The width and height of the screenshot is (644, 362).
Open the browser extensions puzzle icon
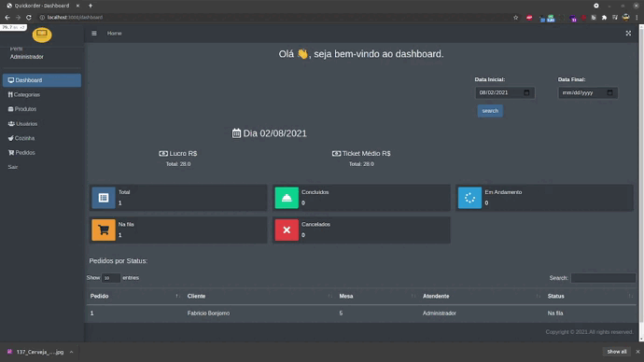[x=604, y=17]
